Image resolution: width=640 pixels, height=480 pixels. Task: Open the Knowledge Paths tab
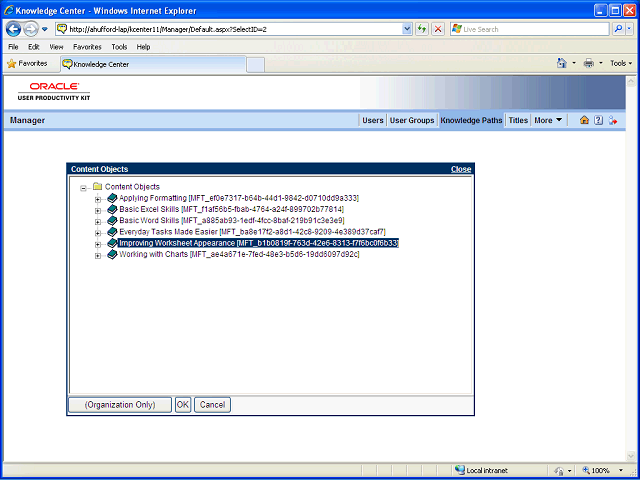[x=471, y=120]
